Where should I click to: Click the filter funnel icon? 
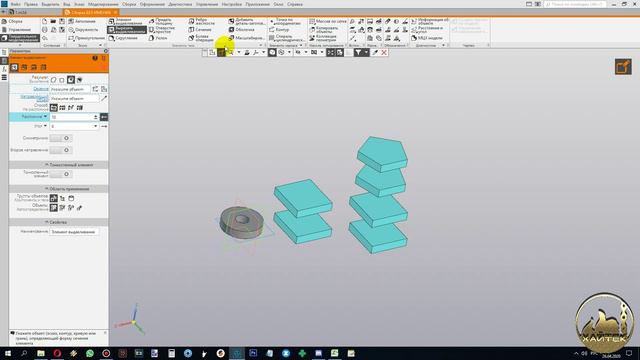click(x=358, y=53)
